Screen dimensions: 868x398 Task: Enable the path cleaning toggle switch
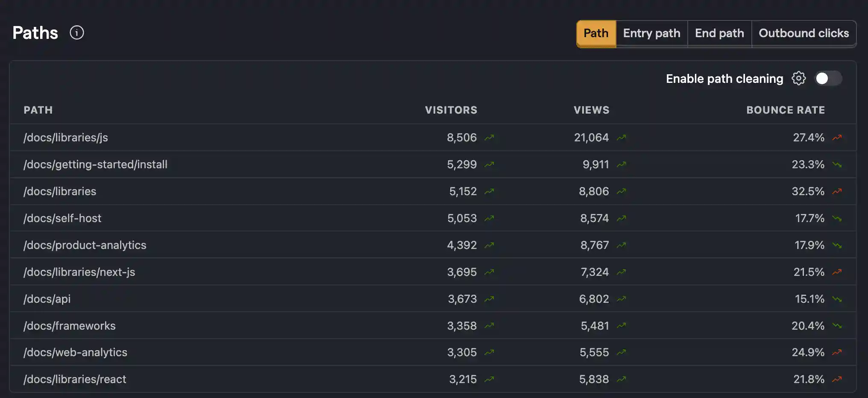point(829,78)
